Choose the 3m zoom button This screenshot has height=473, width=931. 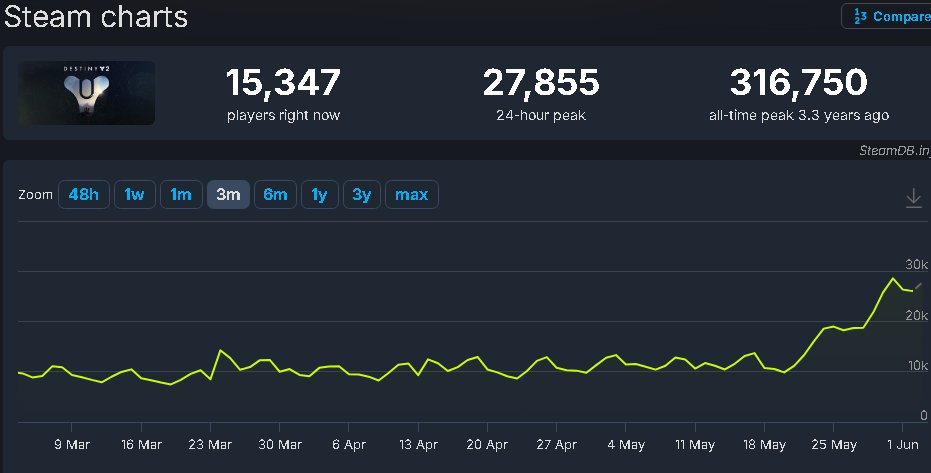point(228,195)
